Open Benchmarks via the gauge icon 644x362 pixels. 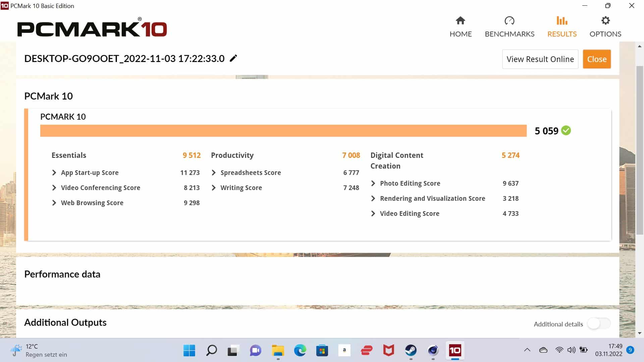point(509,21)
